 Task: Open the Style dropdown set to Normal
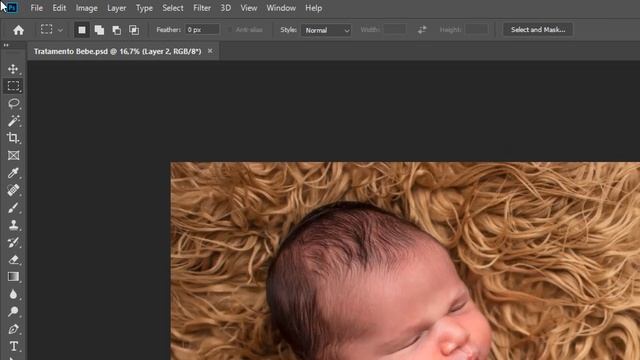pos(326,30)
